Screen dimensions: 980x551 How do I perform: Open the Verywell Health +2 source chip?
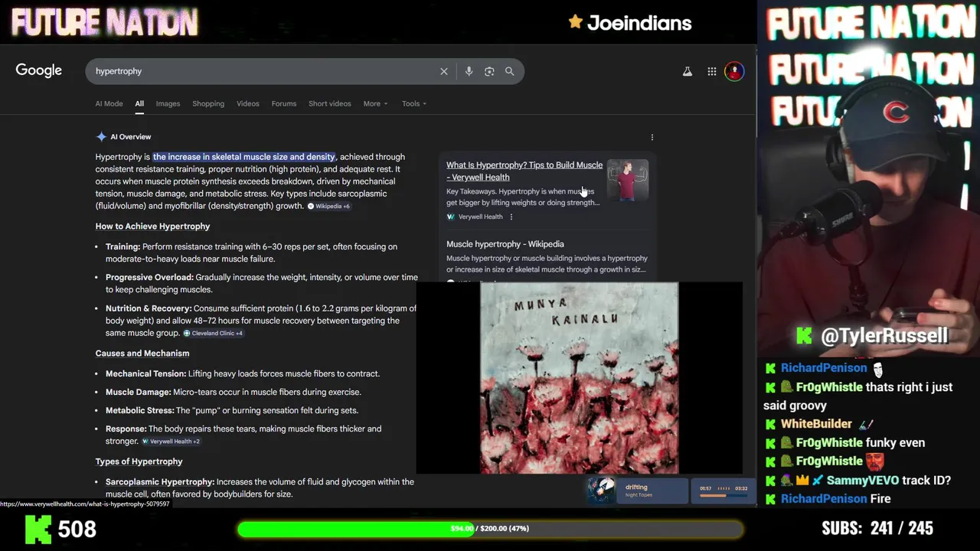(x=170, y=442)
